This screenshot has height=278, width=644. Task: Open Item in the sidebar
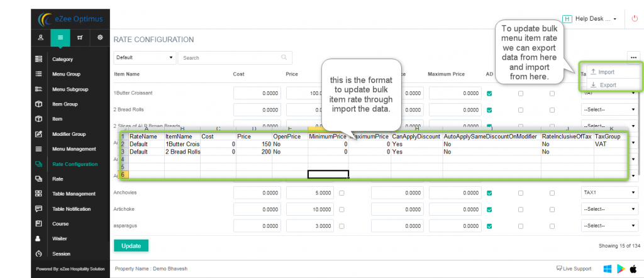(x=57, y=119)
